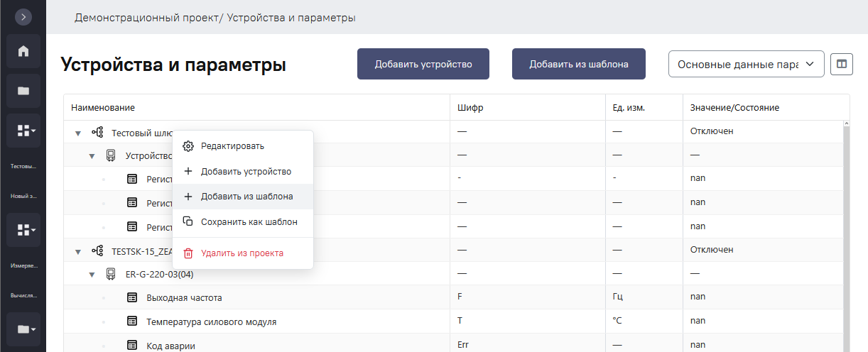Click the parameter icon beside Код аварии
The height and width of the screenshot is (352, 868).
(x=131, y=345)
